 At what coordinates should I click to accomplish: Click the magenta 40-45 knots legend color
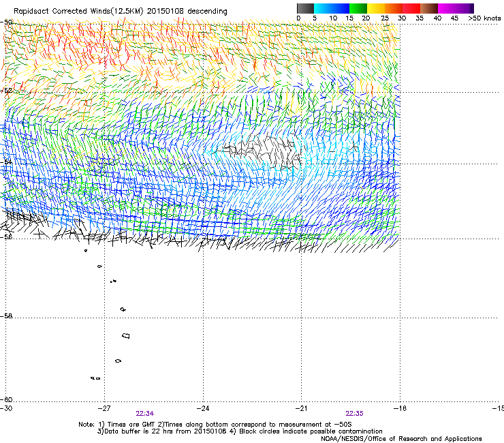447,8
